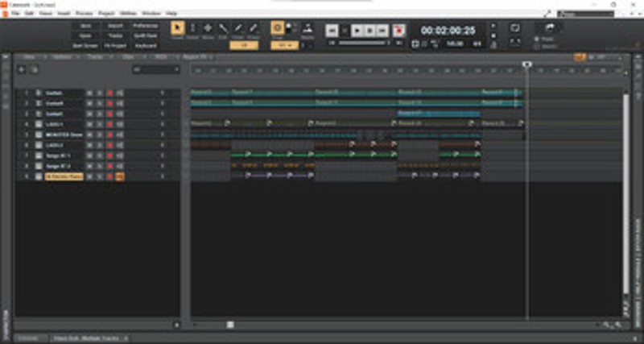The image size is (644, 344).
Task: Solo track 6
Action: 99,145
